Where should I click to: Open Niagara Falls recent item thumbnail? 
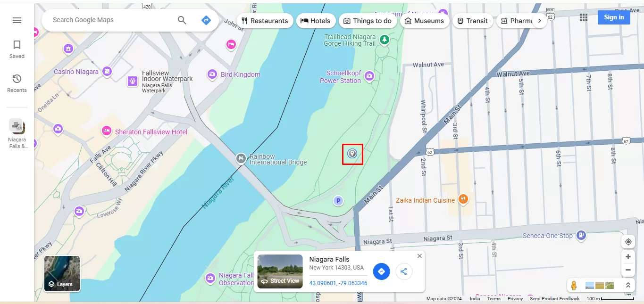coord(17,126)
